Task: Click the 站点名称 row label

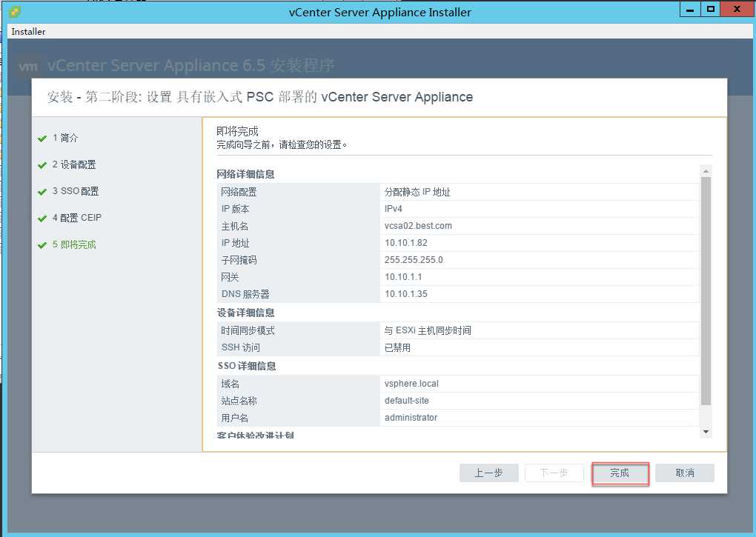Action: tap(239, 401)
